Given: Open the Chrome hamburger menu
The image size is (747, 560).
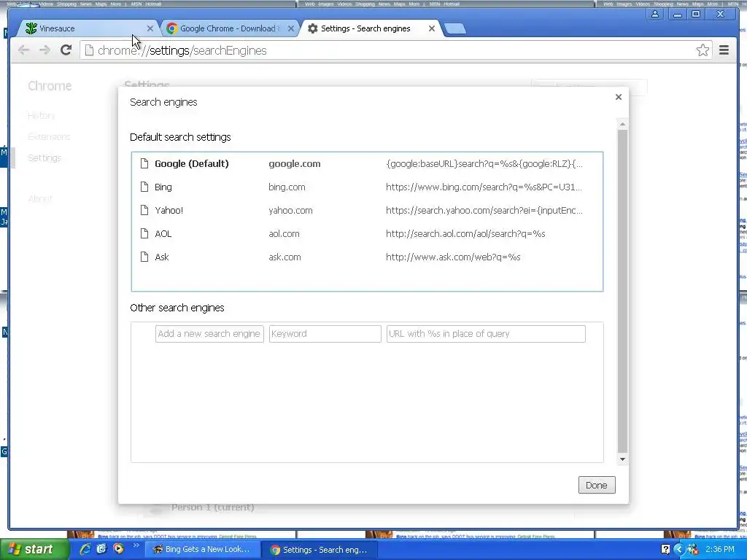Looking at the screenshot, I should (x=724, y=50).
